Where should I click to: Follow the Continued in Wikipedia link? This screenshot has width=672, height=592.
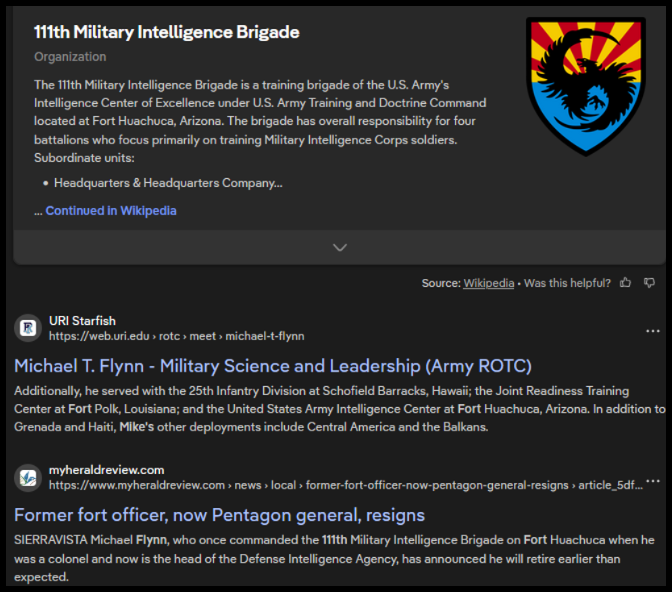(111, 211)
